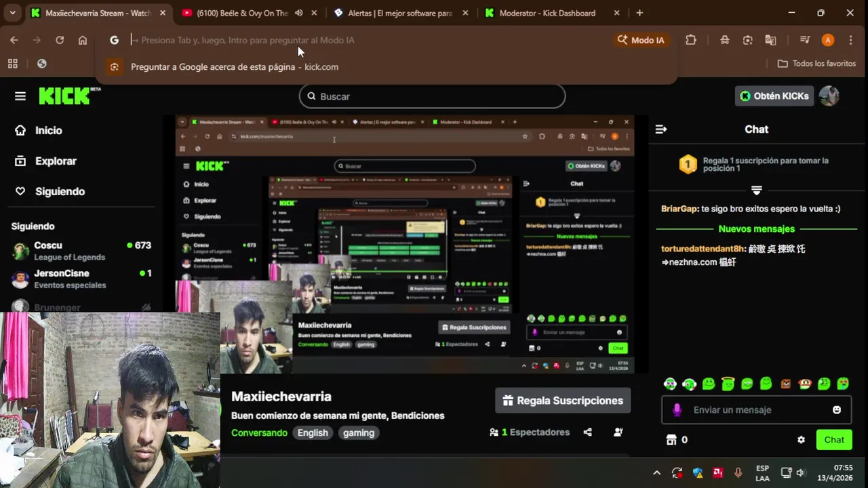Screen dimensions: 868x488
Task: Send message with green Chat button
Action: pos(834,440)
